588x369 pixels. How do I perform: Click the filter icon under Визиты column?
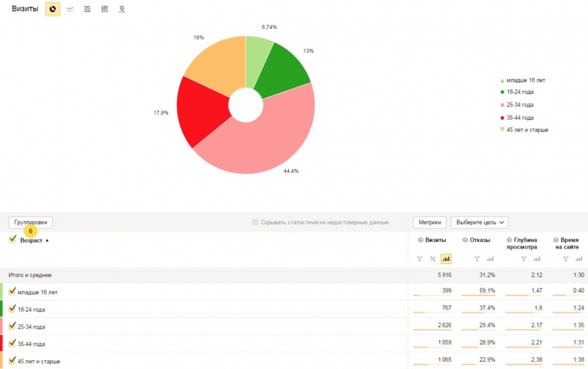coord(419,259)
